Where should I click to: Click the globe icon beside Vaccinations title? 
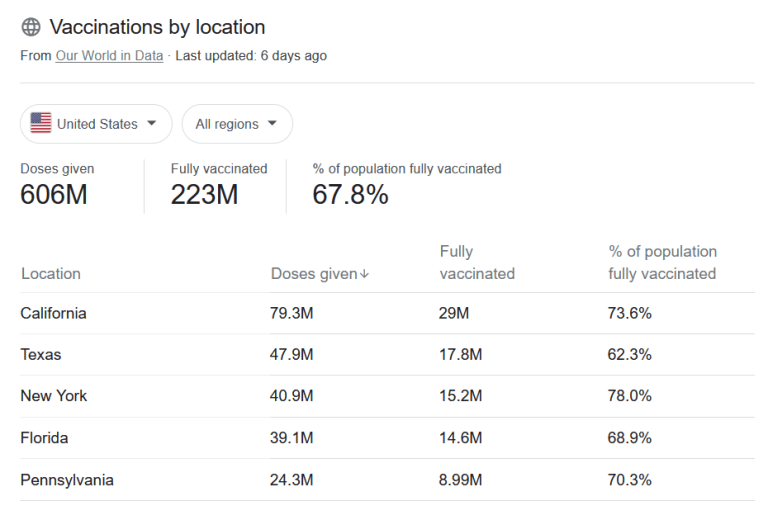tap(31, 27)
